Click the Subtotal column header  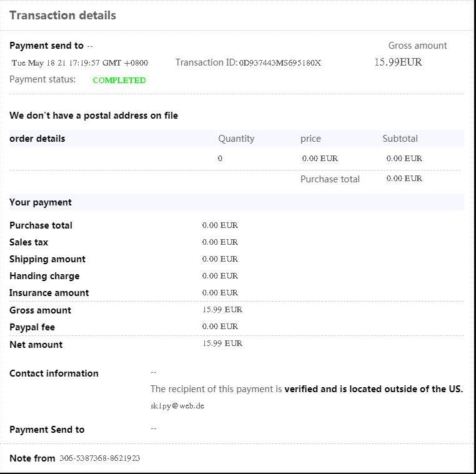[400, 139]
